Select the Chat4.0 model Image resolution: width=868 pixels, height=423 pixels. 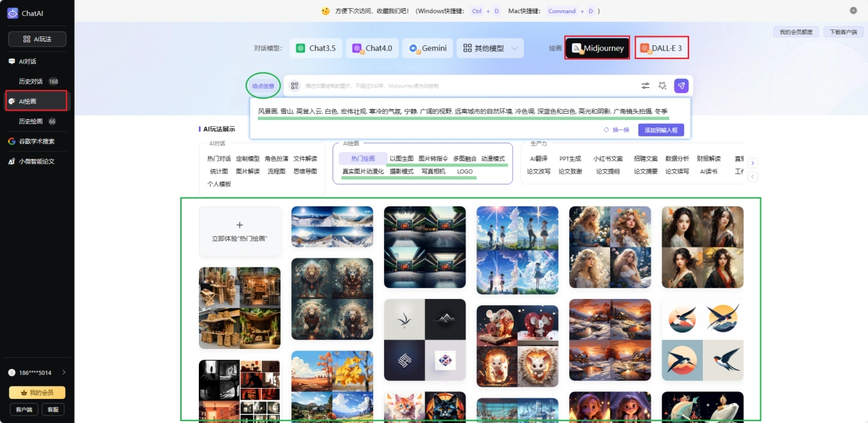tap(372, 48)
